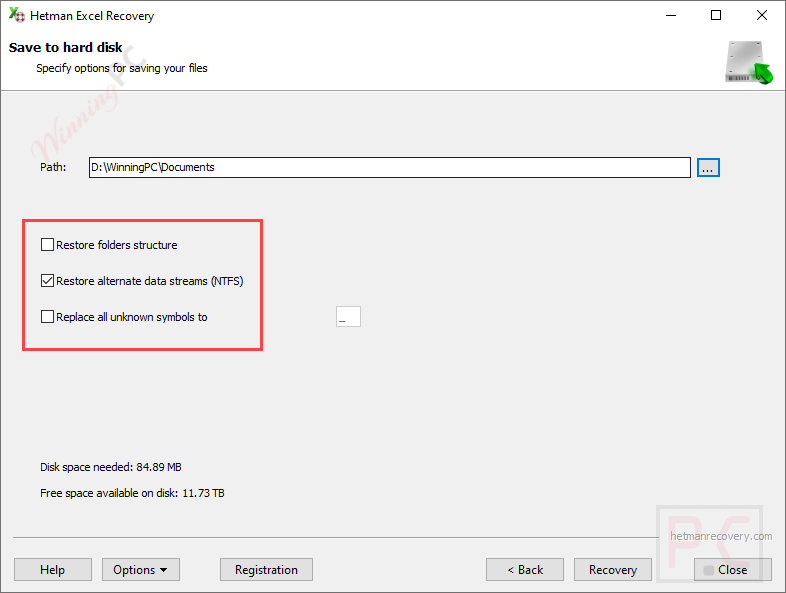
Task: Click the Close button at bottom right
Action: coord(732,569)
